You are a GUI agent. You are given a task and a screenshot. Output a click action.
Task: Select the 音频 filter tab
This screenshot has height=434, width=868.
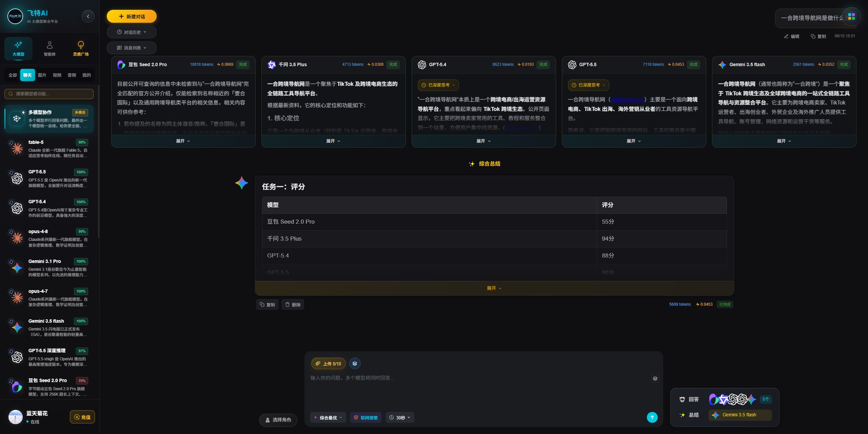(72, 75)
